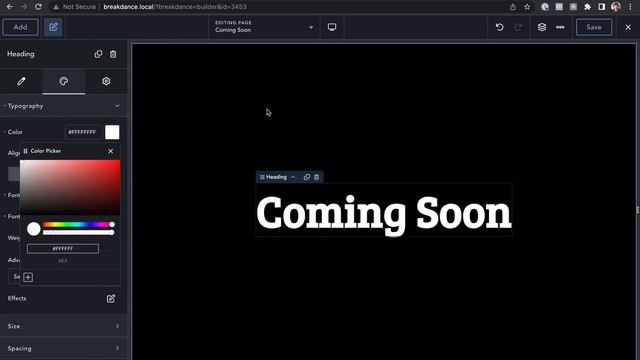
Task: Collapse the Typography section
Action: 64,106
